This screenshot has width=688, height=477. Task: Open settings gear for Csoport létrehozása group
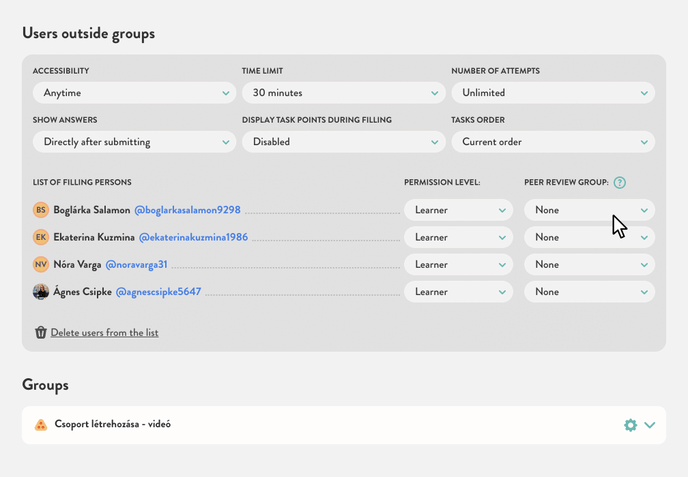[630, 425]
